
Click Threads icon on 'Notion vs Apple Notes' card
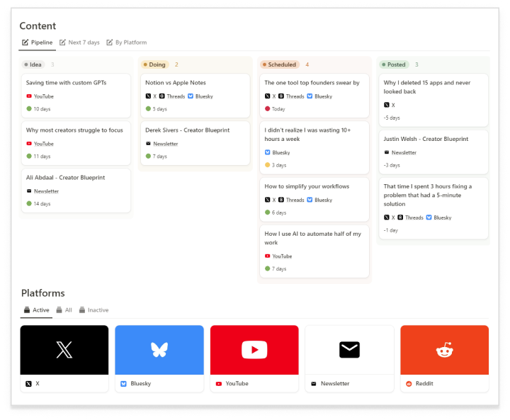162,96
